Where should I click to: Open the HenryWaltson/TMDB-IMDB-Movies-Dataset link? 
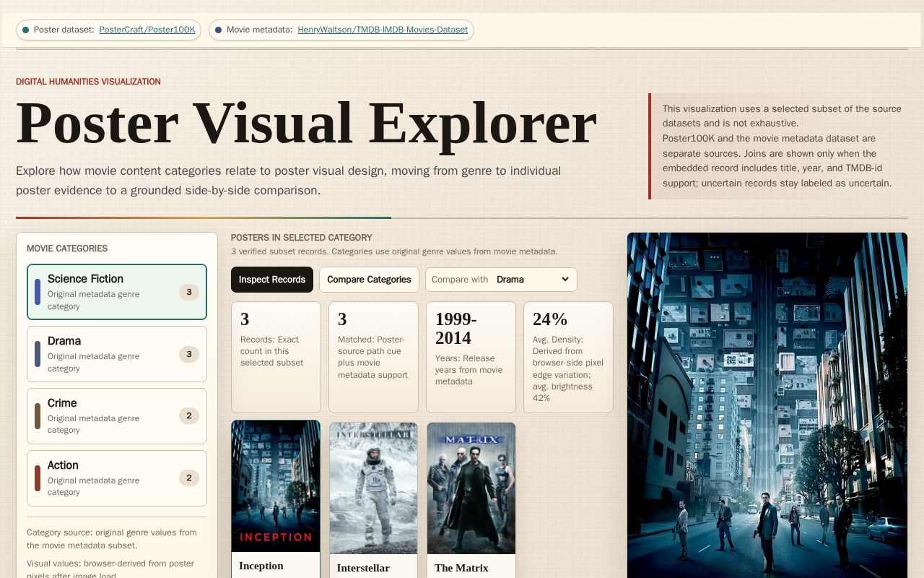pyautogui.click(x=383, y=30)
